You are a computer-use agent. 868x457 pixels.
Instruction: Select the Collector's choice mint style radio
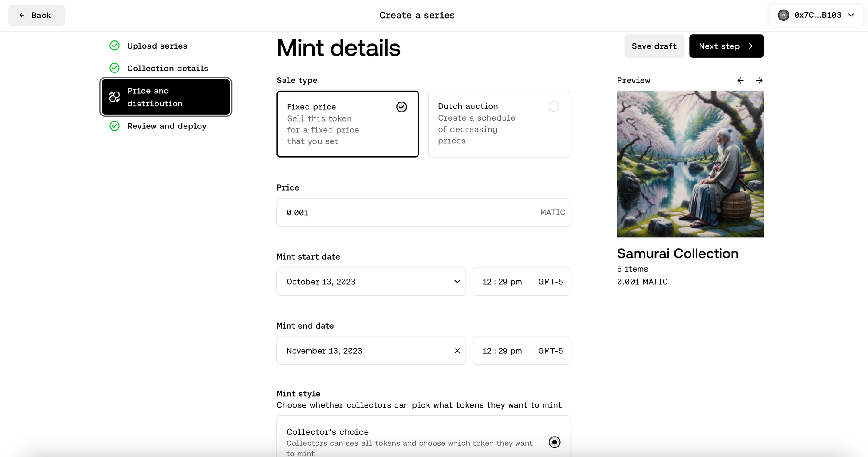(x=555, y=442)
